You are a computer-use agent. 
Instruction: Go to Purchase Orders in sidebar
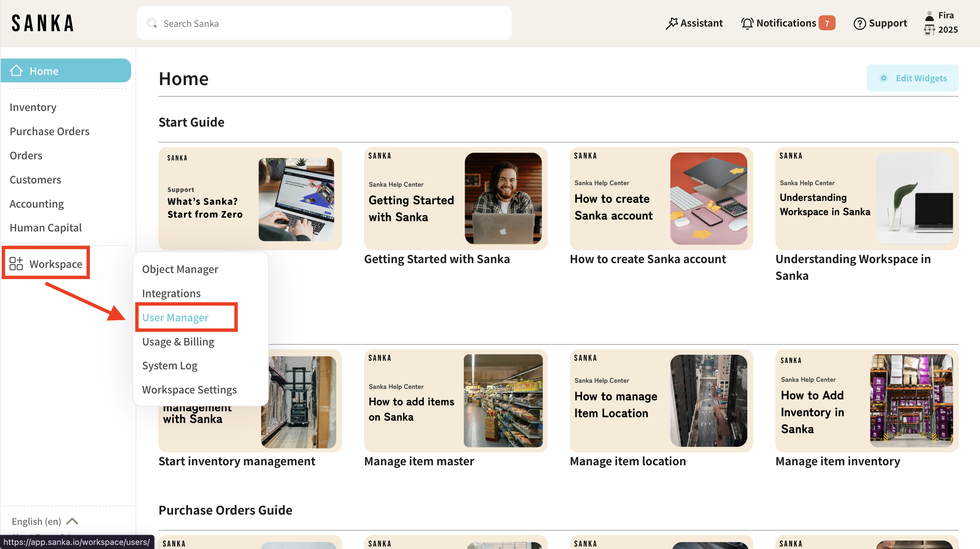coord(49,131)
